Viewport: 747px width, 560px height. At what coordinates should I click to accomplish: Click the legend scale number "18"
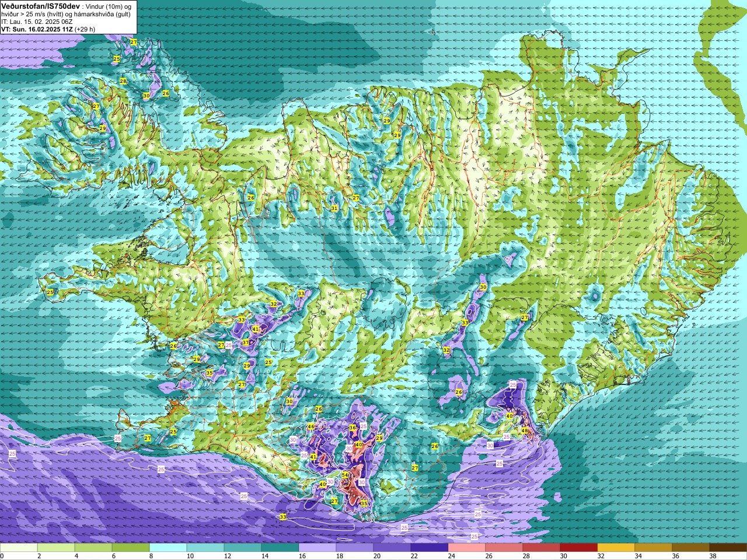click(340, 556)
